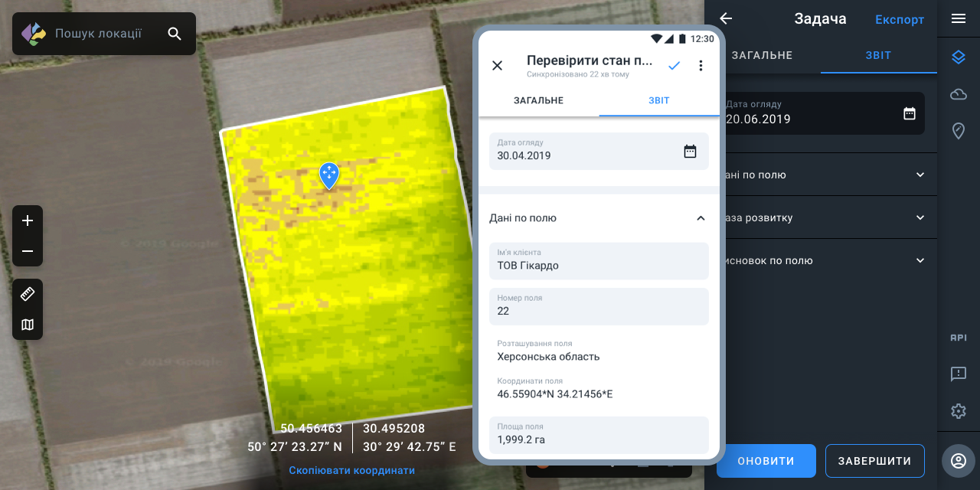Open the hamburger menu
The height and width of the screenshot is (490, 980).
pos(959,19)
